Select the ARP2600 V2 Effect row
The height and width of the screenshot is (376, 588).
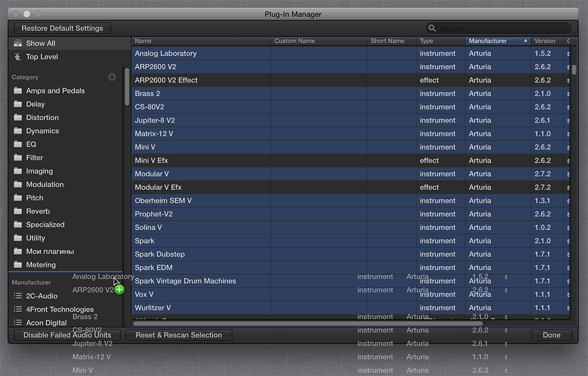(x=351, y=80)
